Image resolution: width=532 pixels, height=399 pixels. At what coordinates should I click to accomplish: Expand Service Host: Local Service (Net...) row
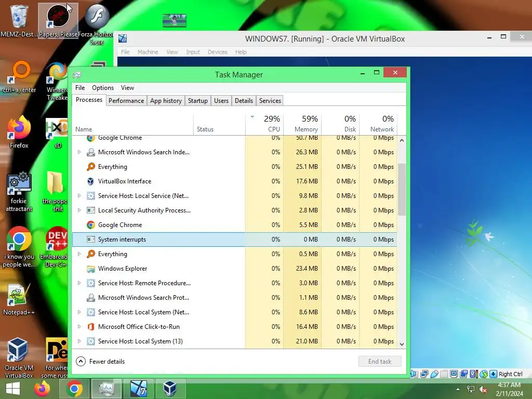[x=79, y=196]
